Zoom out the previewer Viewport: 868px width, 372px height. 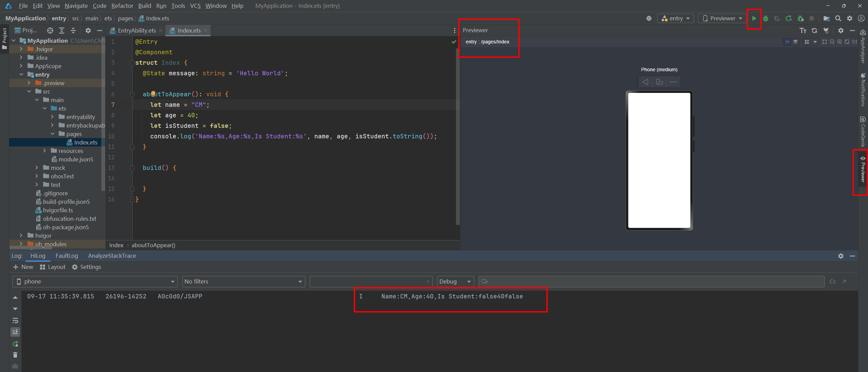[x=832, y=42]
